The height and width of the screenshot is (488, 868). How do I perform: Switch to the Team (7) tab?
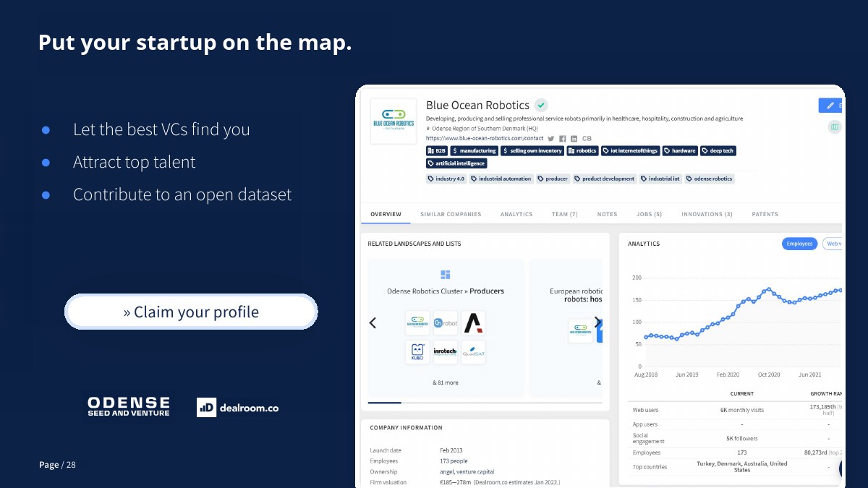[564, 215]
